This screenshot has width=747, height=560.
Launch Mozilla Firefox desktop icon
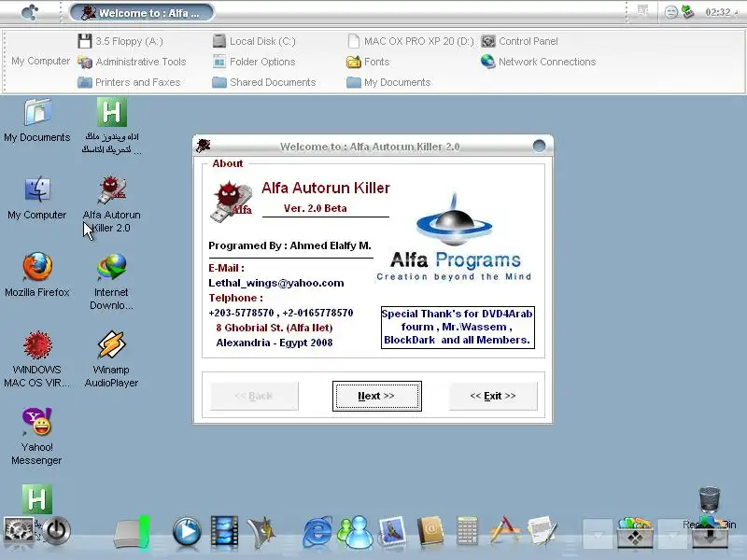click(x=37, y=275)
